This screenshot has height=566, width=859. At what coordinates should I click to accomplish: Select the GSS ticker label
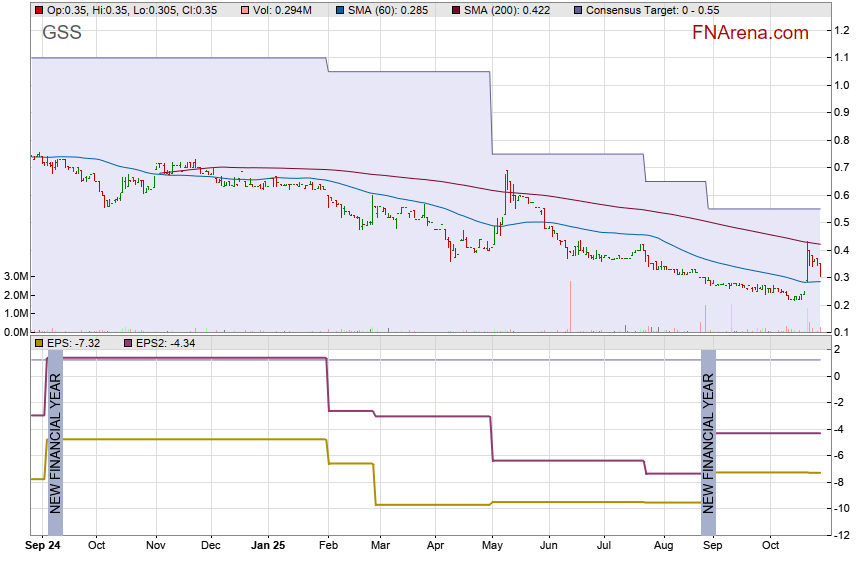[62, 33]
